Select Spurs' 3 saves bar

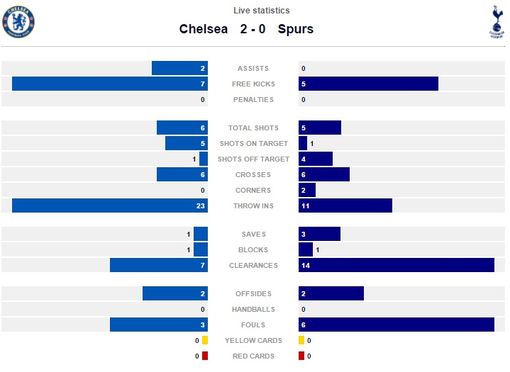[319, 234]
